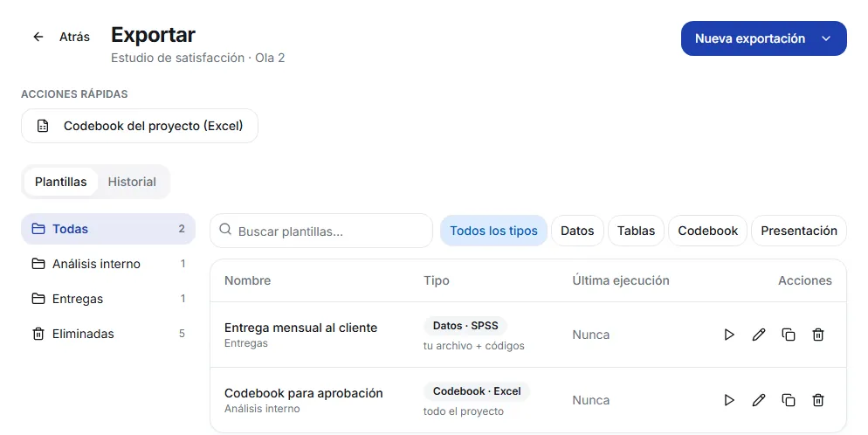Click the Datos · SPSS type badge
Viewport: 868px width, 435px height.
[465, 326]
